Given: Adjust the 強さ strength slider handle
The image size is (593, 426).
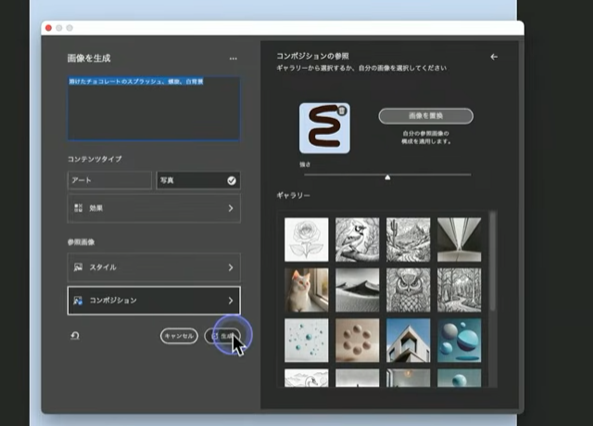Looking at the screenshot, I should (387, 177).
